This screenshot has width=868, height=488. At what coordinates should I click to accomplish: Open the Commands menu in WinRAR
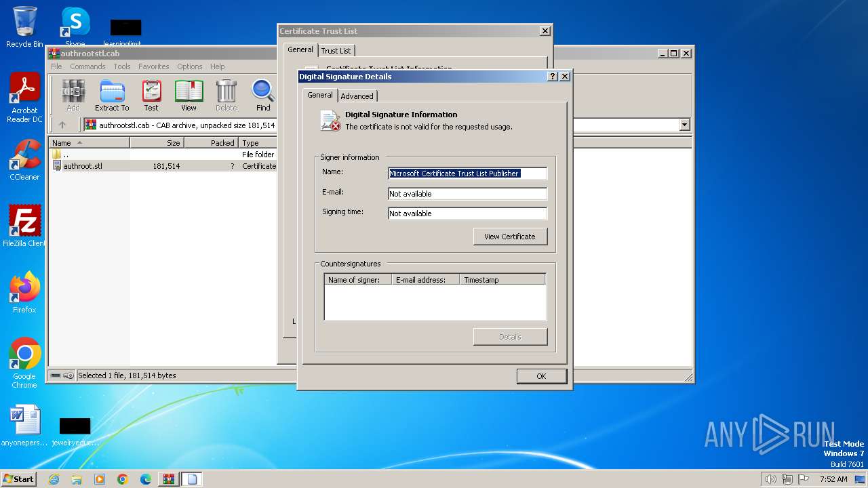pos(87,66)
